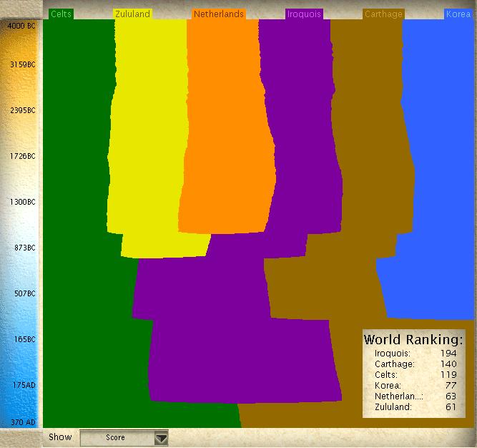Click the Iroquois: 194 ranking row
This screenshot has width=477, height=448.
click(415, 354)
